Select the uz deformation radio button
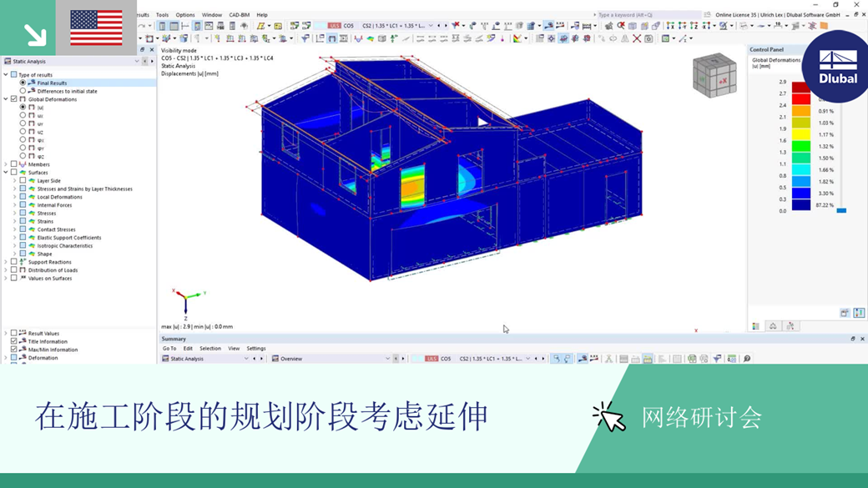This screenshot has width=868, height=488. (23, 132)
